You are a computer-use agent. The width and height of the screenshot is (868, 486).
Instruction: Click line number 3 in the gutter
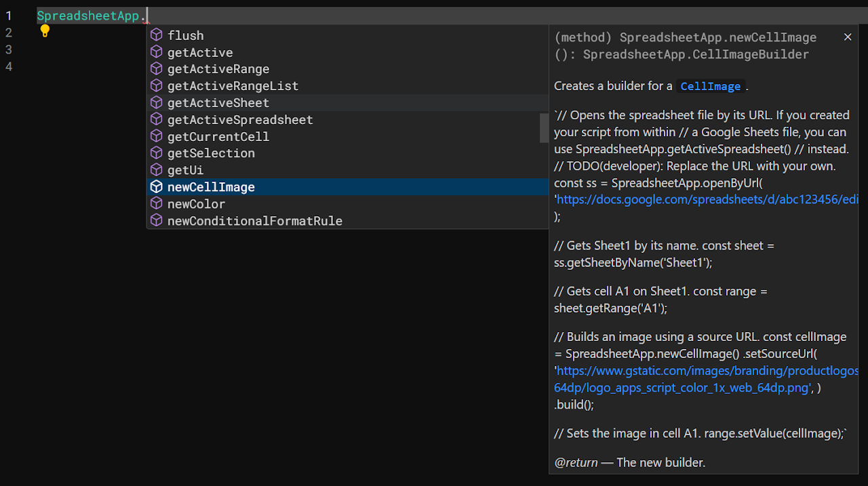(9, 49)
